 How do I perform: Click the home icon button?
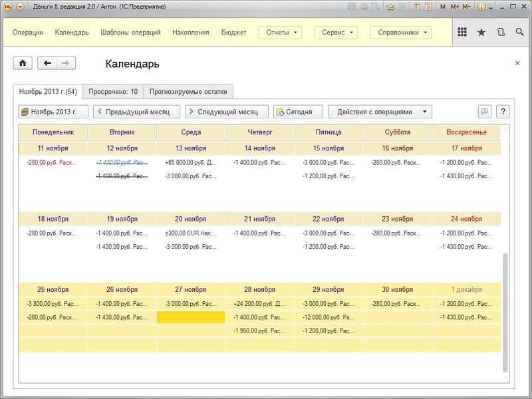point(23,63)
